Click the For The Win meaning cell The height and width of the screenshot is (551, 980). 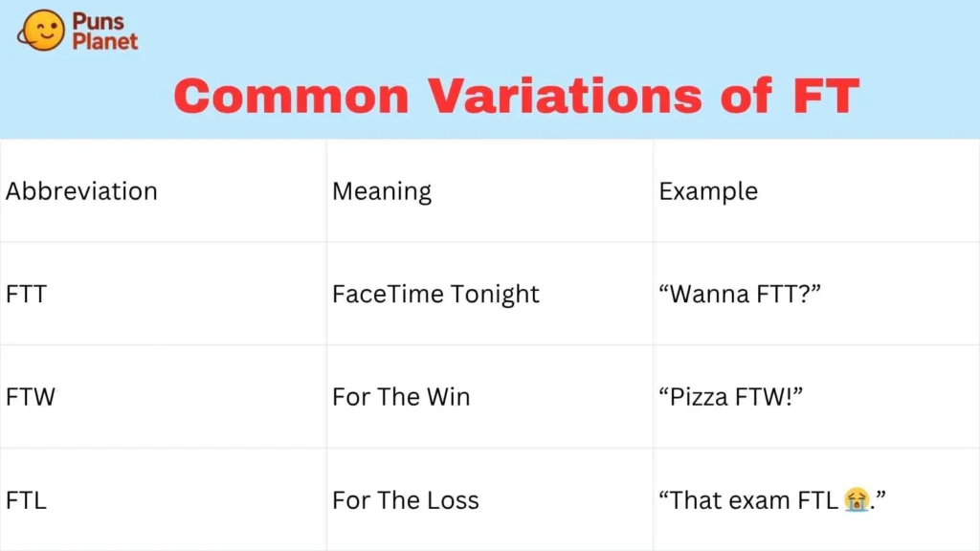coord(401,397)
